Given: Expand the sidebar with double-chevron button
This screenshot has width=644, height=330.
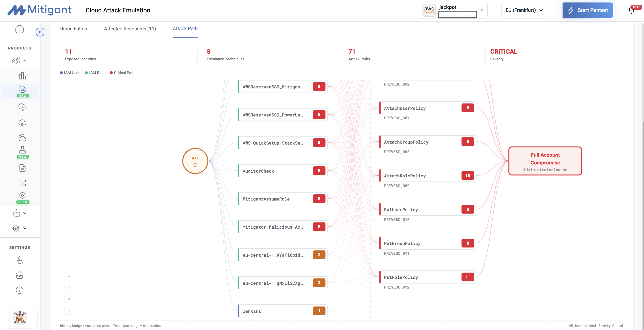Looking at the screenshot, I should (x=40, y=32).
